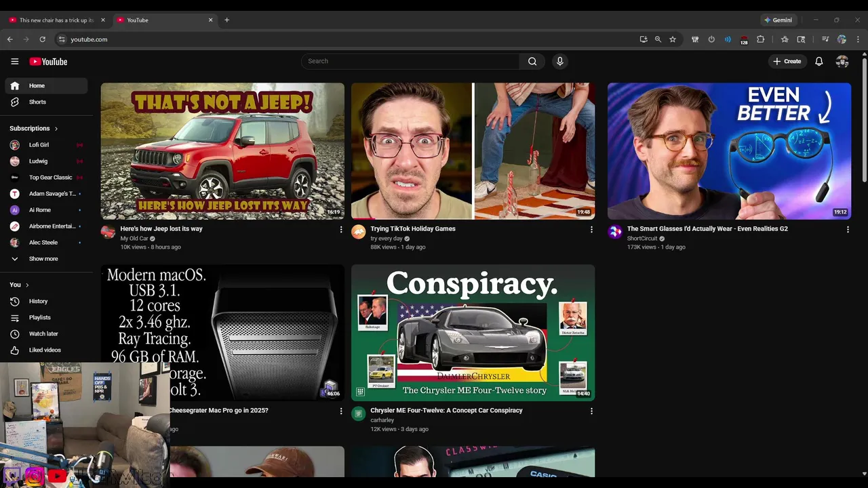Start voice search with the microphone icon
Screen dimensions: 868x488
coord(559,61)
